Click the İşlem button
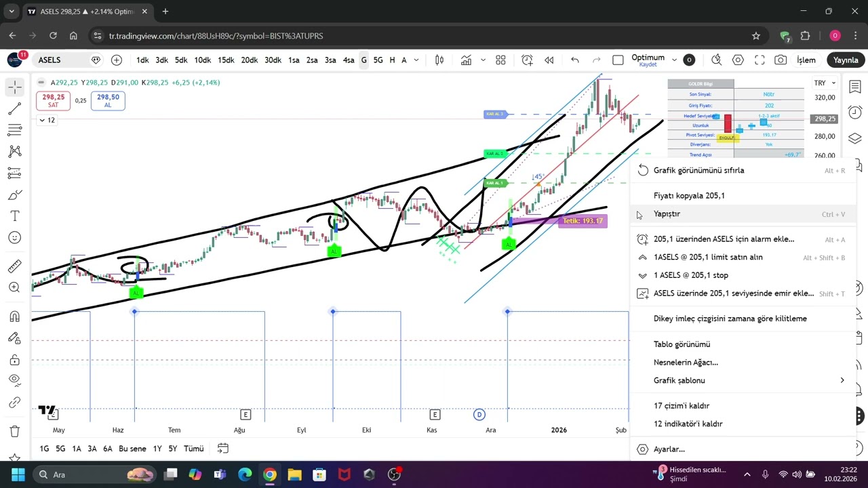868x488 pixels. tap(806, 60)
